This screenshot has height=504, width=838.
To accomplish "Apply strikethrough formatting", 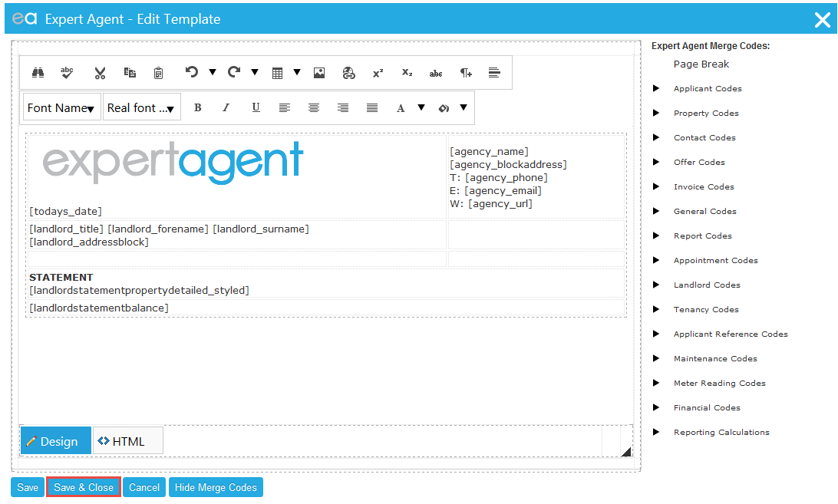I will coord(436,73).
